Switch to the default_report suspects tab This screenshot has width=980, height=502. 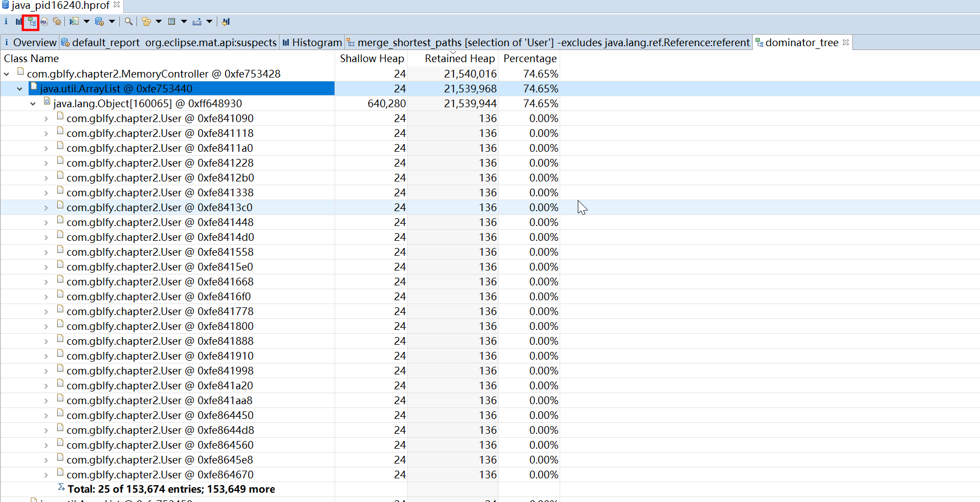pos(169,42)
